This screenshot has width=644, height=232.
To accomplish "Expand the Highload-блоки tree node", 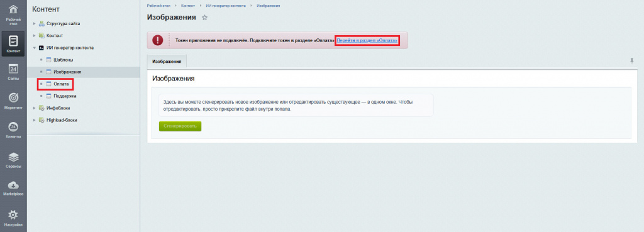I will click(35, 120).
